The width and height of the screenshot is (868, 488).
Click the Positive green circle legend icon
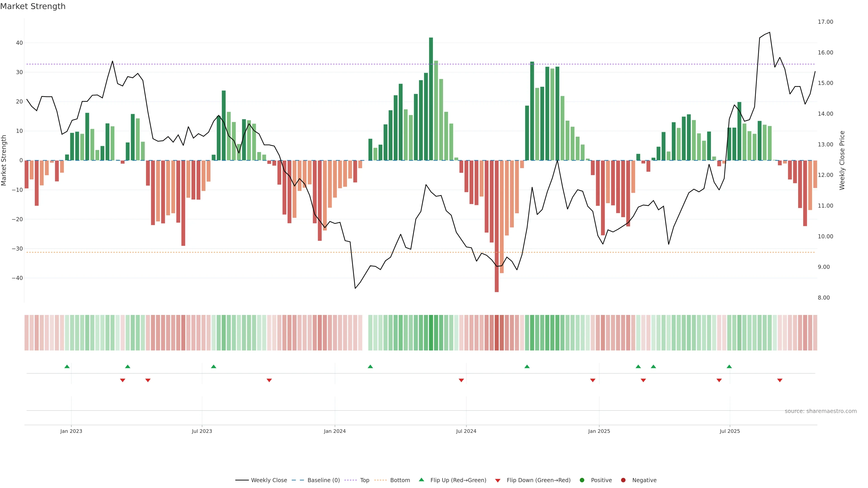click(x=582, y=480)
